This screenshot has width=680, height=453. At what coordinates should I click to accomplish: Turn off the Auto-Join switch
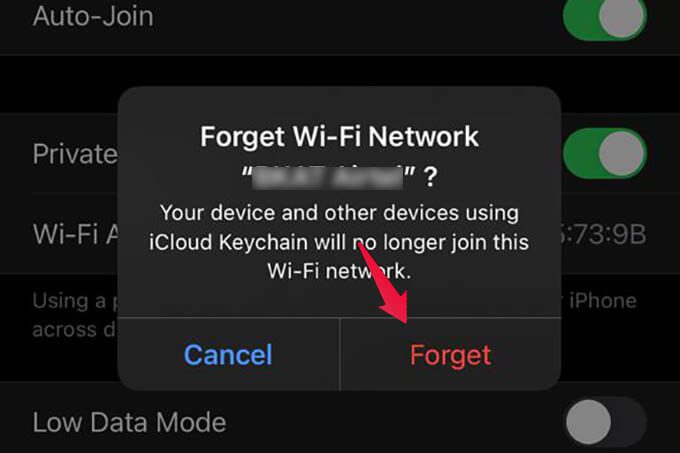point(605,17)
